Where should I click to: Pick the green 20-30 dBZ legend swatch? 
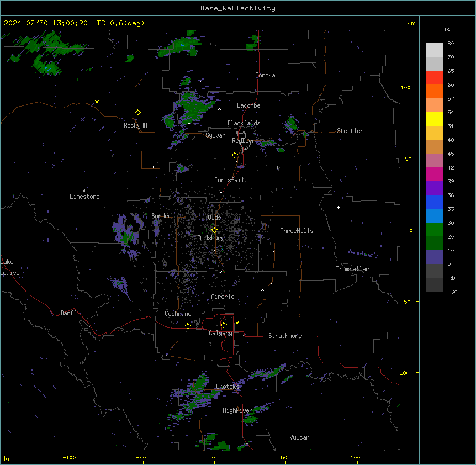[434, 230]
